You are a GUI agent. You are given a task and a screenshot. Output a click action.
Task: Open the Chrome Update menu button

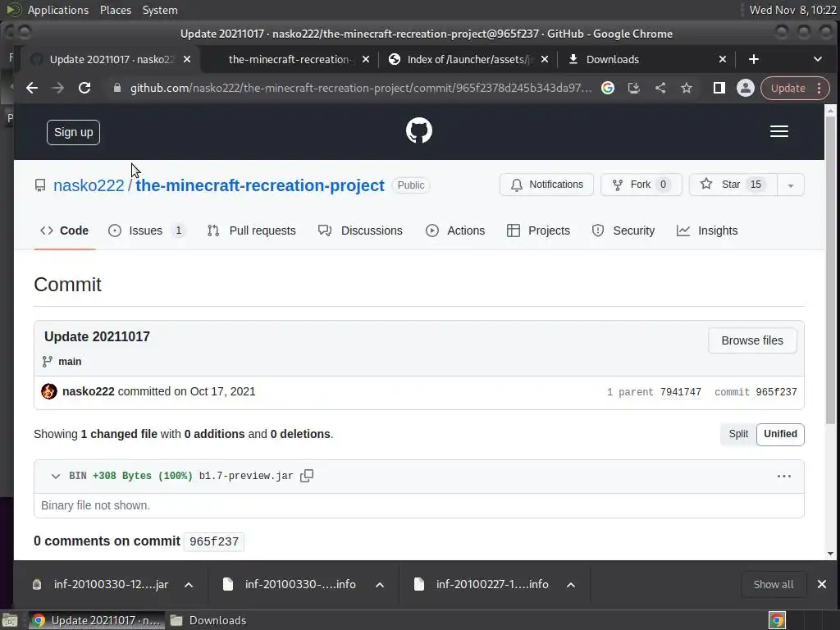click(795, 89)
